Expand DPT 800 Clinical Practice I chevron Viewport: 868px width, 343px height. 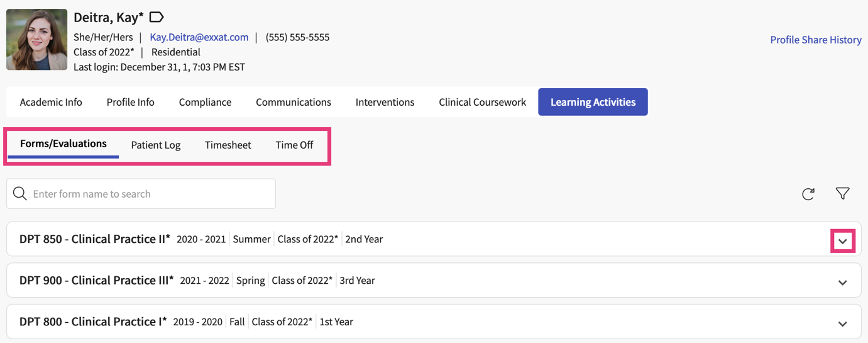click(842, 324)
